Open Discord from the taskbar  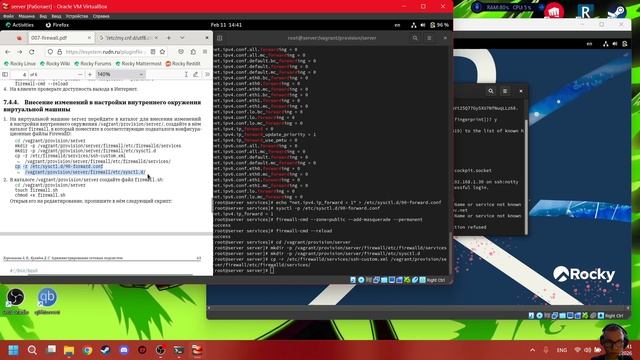point(124,350)
